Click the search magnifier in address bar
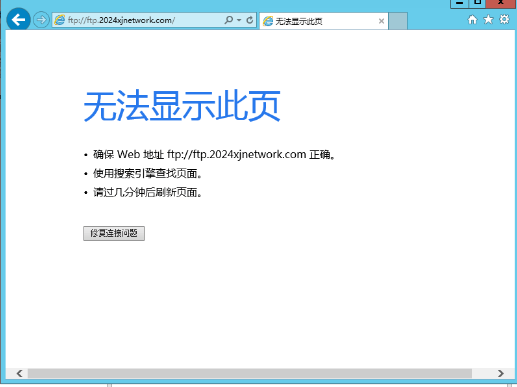Screen dimensions: 517x387 (228, 20)
